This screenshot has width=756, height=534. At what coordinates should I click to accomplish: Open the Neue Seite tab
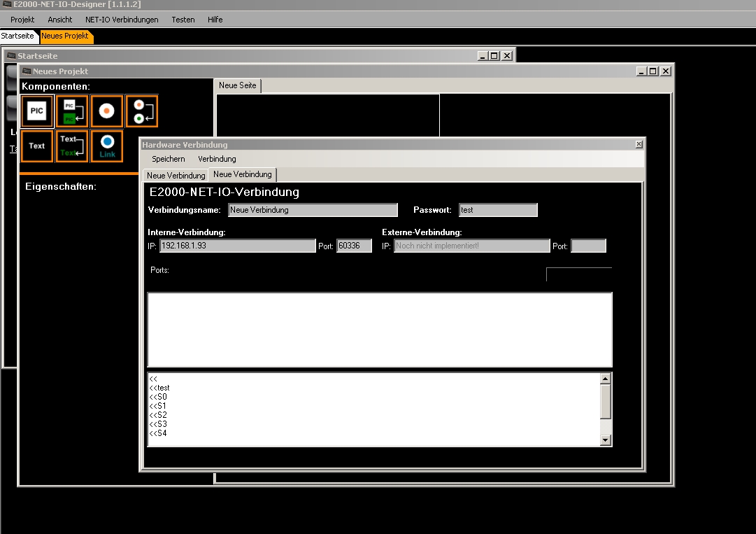point(238,85)
